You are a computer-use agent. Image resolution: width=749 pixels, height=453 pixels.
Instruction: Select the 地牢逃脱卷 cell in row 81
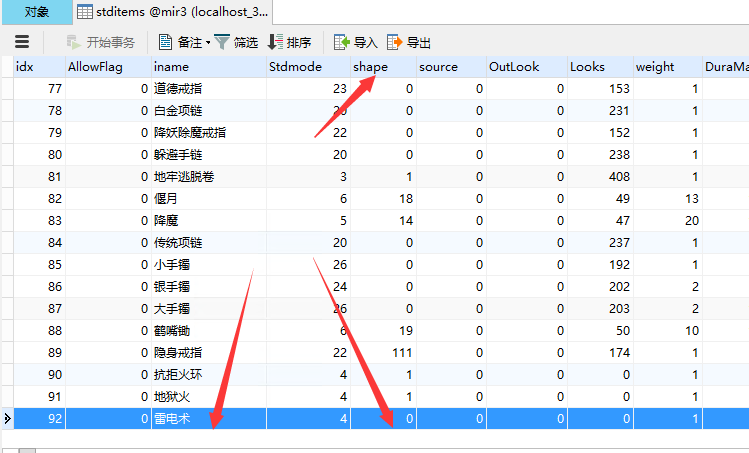pos(206,176)
